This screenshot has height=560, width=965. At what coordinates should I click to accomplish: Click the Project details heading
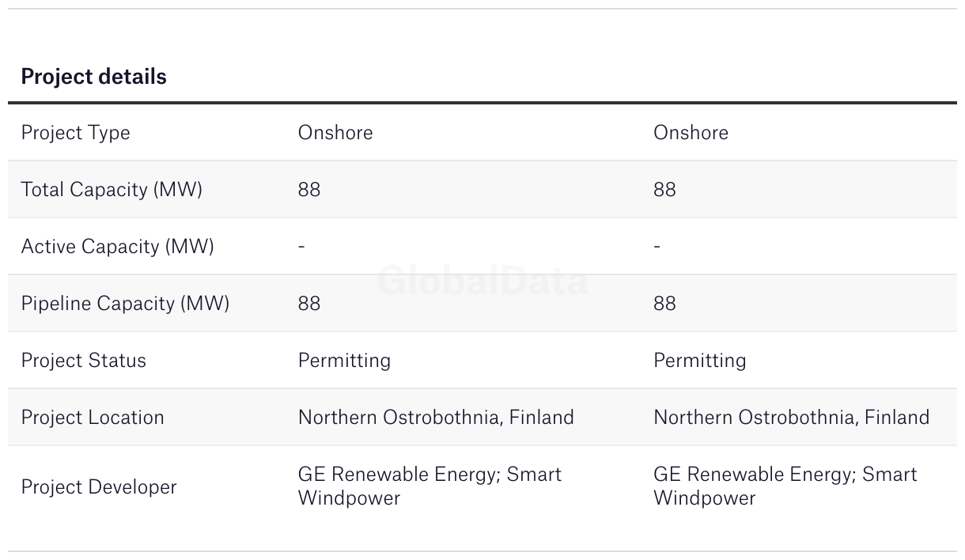pos(93,77)
